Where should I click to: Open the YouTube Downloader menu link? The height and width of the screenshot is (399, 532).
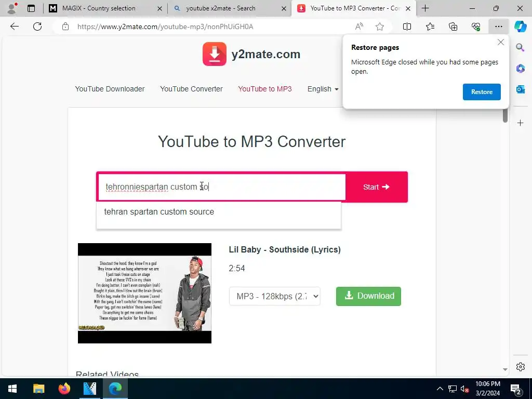coord(110,89)
